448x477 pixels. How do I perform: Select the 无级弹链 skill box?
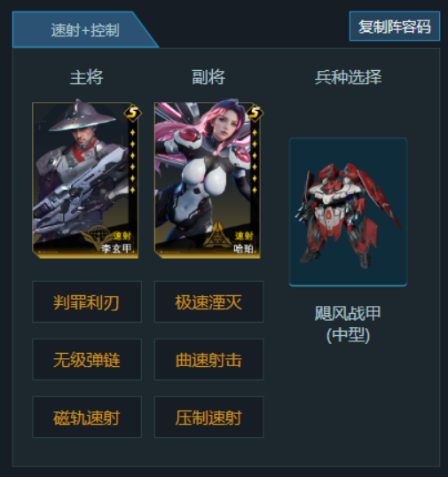[87, 359]
